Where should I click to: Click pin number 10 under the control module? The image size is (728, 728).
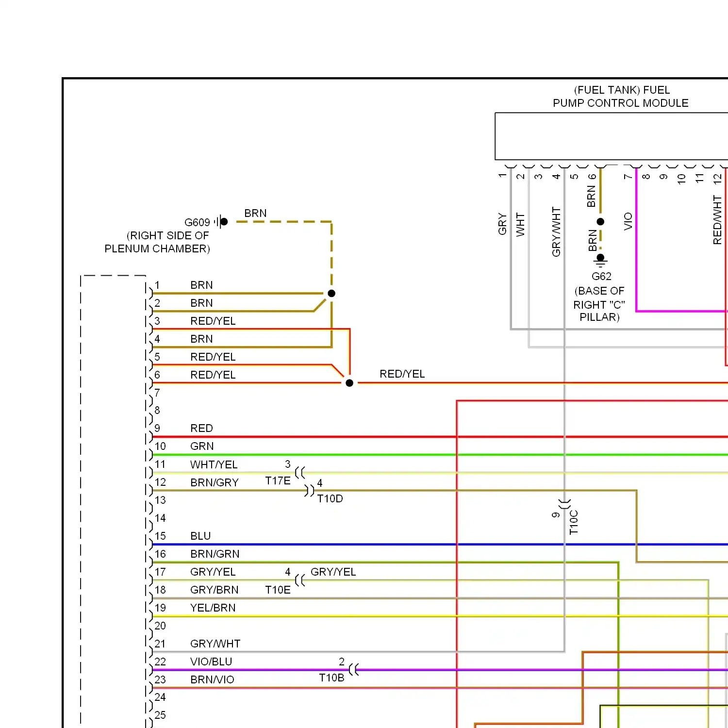click(x=681, y=179)
